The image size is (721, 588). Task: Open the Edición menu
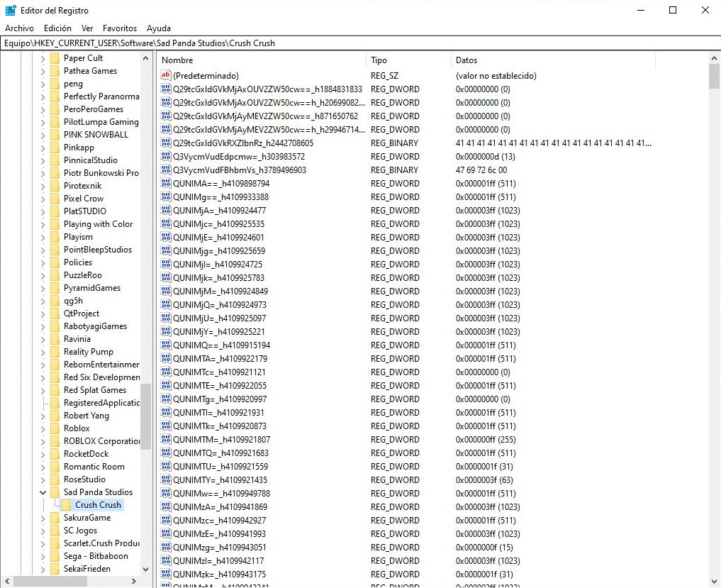tap(57, 28)
